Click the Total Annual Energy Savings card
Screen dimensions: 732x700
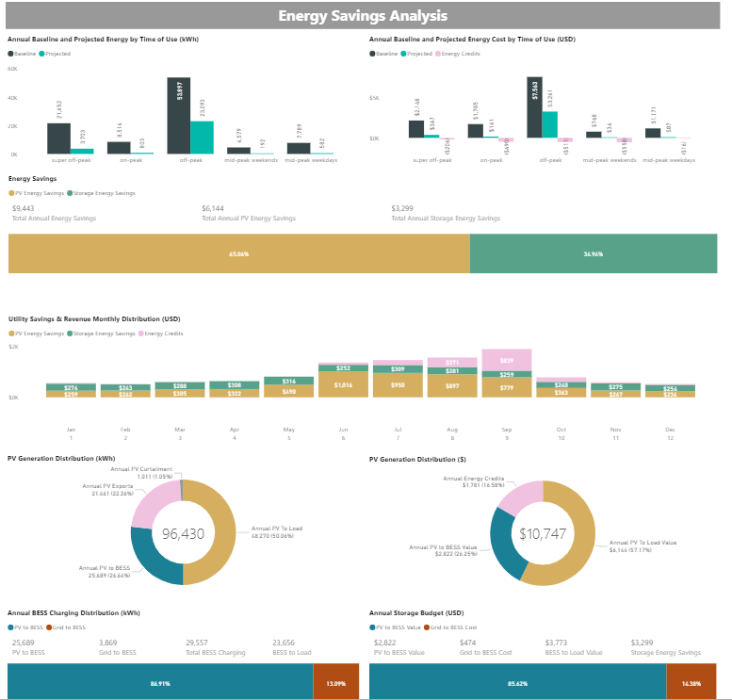click(47, 213)
